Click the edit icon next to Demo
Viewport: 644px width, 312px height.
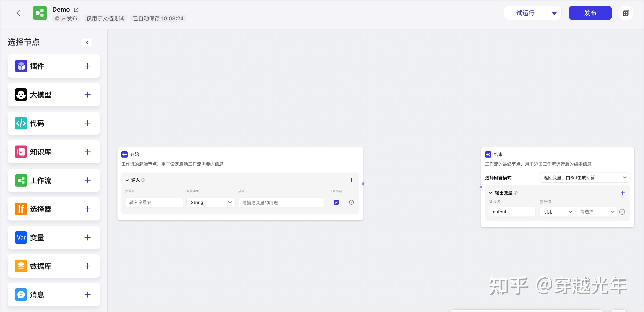[x=76, y=10]
